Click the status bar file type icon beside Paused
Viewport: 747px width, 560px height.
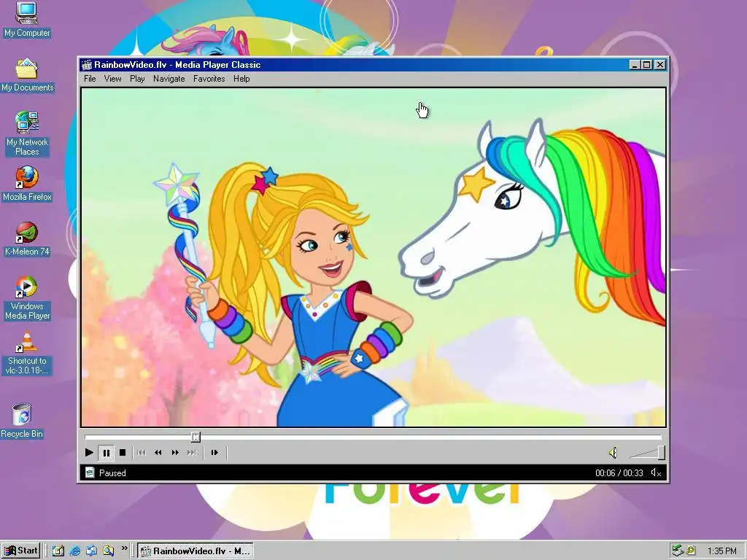click(90, 472)
